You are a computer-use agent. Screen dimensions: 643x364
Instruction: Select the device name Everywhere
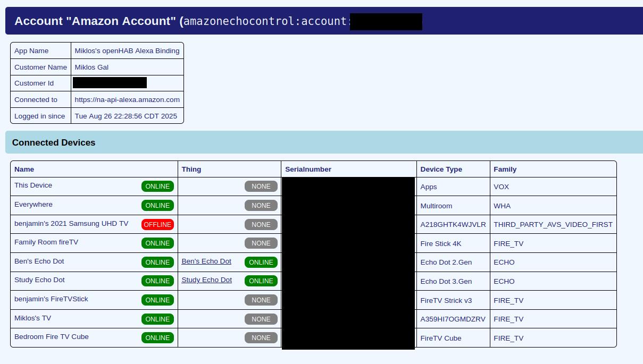(34, 205)
